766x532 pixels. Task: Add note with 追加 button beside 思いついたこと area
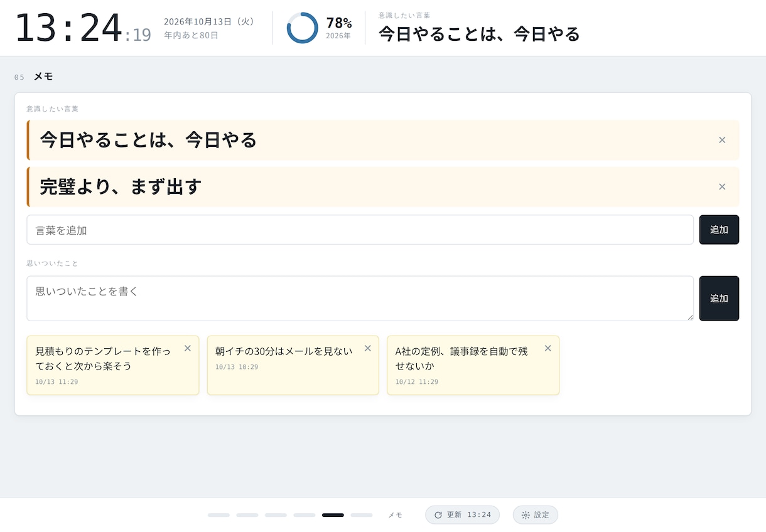[719, 299]
